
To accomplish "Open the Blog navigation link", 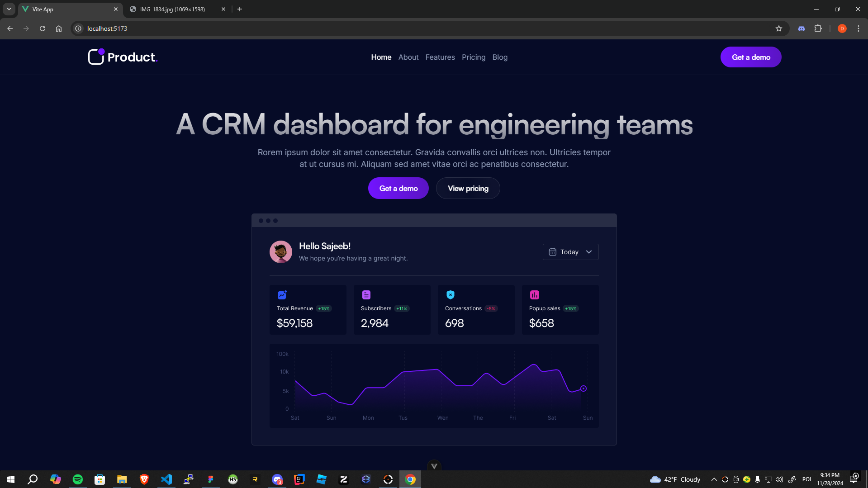I will (x=499, y=57).
